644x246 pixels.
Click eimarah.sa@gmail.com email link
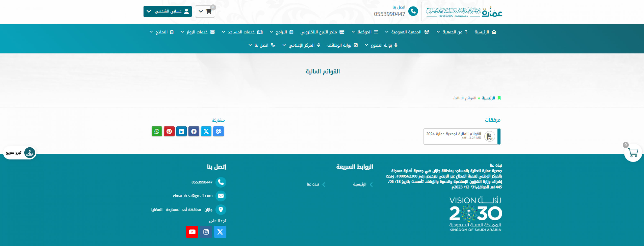(192, 196)
